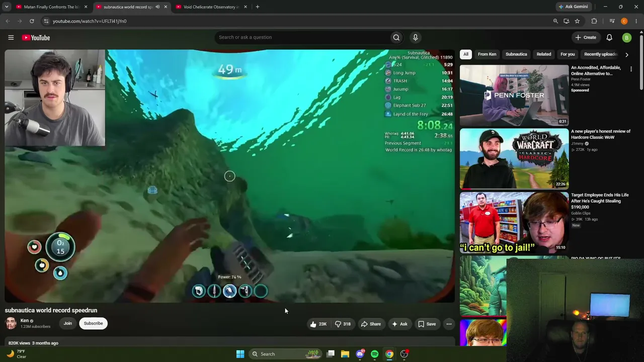The image size is (644, 362).
Task: Open the Chrome profile avatar
Action: pyautogui.click(x=624, y=21)
